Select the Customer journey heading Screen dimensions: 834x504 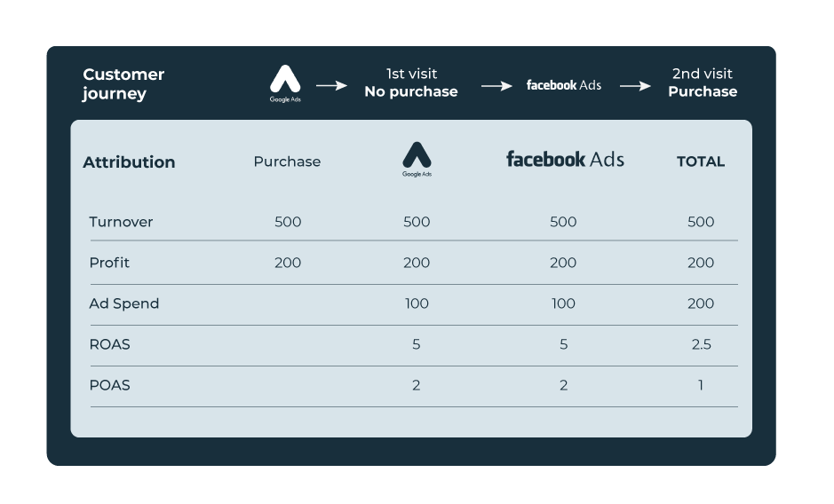tap(123, 83)
